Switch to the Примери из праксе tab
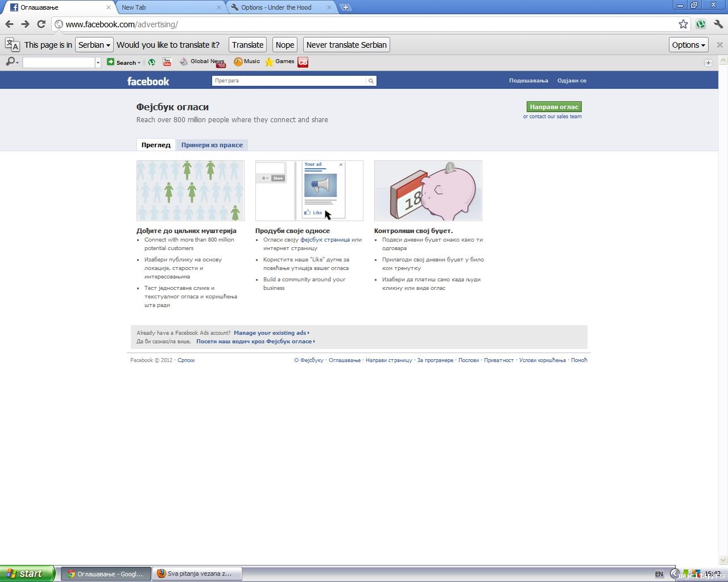The image size is (728, 582). point(212,145)
